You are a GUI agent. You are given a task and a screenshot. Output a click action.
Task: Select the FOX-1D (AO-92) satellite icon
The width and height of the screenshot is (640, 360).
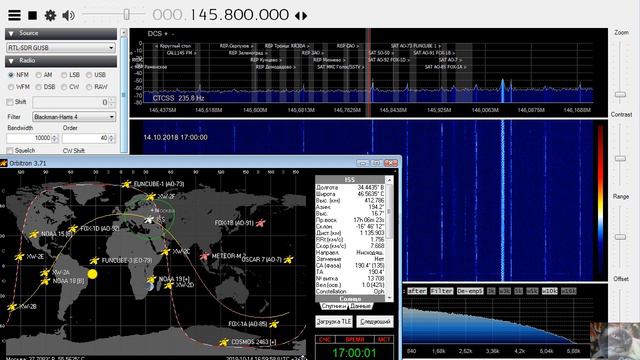(x=73, y=229)
